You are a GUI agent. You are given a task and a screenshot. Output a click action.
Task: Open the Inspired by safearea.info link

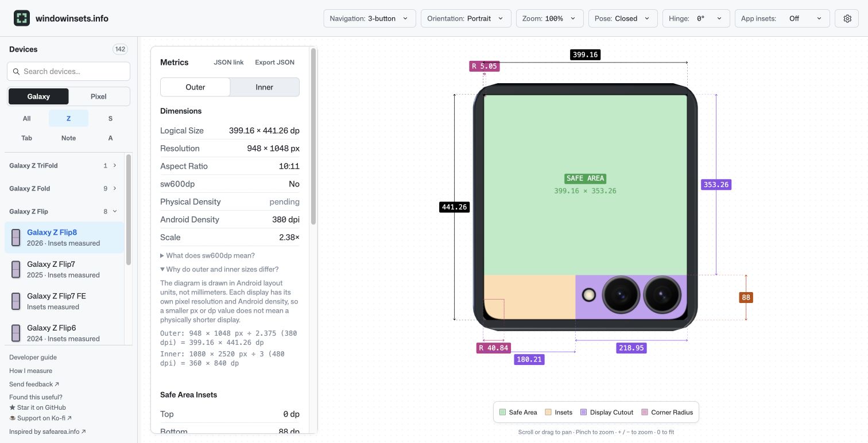(48, 432)
